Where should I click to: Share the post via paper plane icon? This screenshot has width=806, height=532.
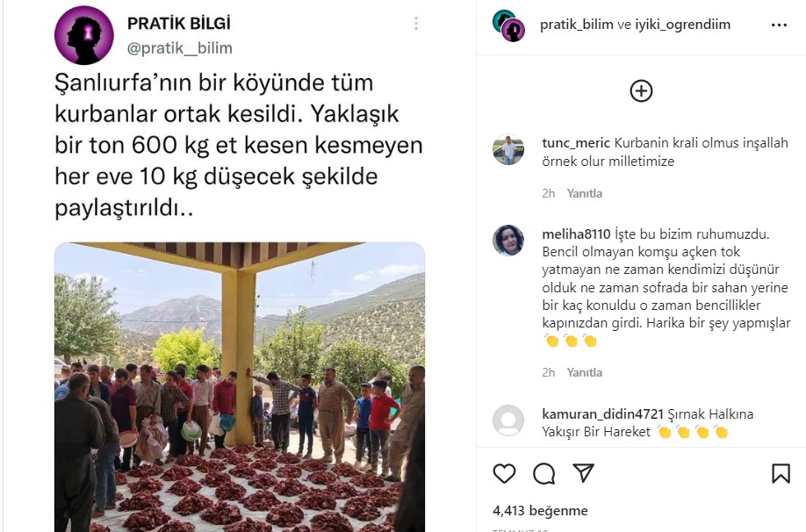(583, 473)
